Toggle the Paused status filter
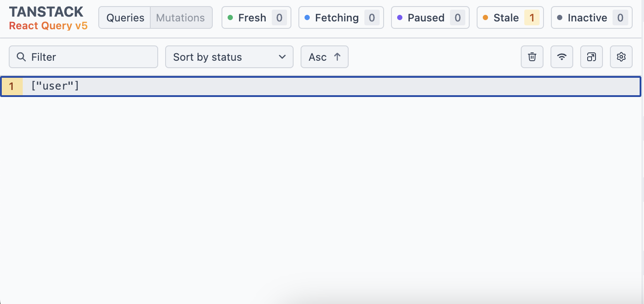 pyautogui.click(x=430, y=17)
